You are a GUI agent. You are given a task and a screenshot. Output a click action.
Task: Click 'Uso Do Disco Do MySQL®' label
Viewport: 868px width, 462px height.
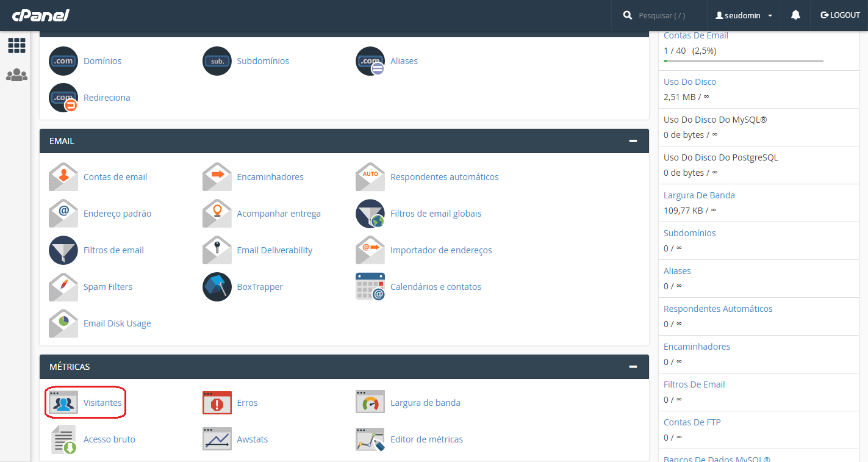(x=715, y=120)
